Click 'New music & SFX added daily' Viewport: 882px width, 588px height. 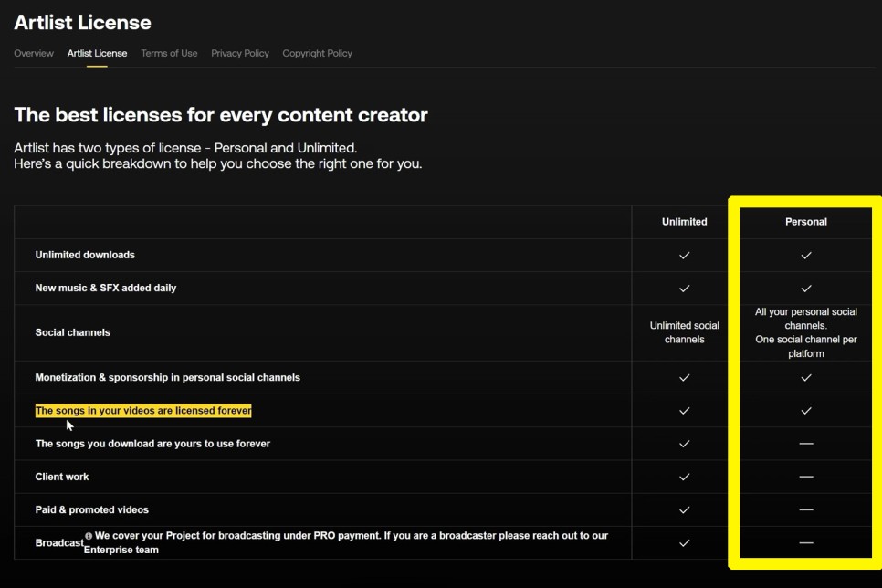pos(106,289)
